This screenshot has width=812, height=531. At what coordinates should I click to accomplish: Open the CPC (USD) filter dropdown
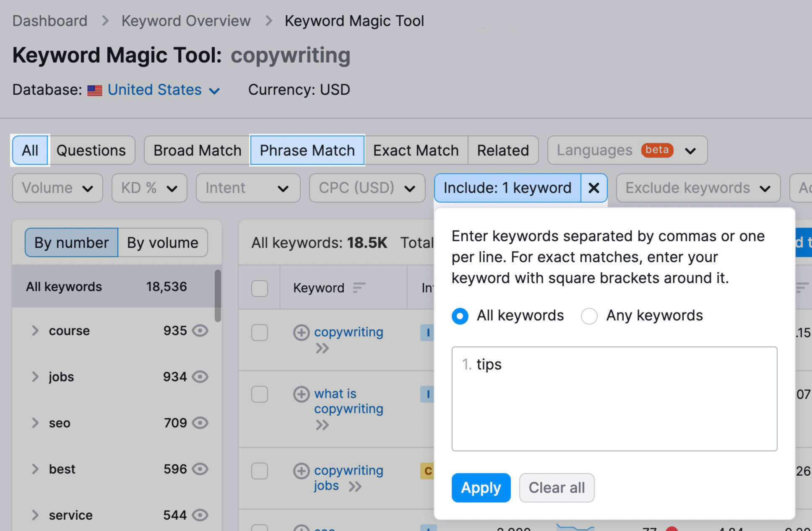pyautogui.click(x=367, y=188)
